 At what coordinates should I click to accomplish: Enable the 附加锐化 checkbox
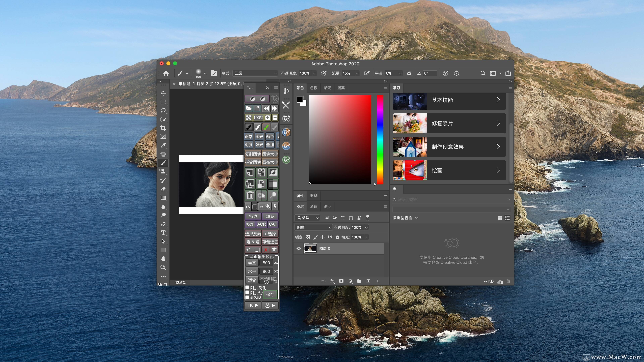point(247,288)
